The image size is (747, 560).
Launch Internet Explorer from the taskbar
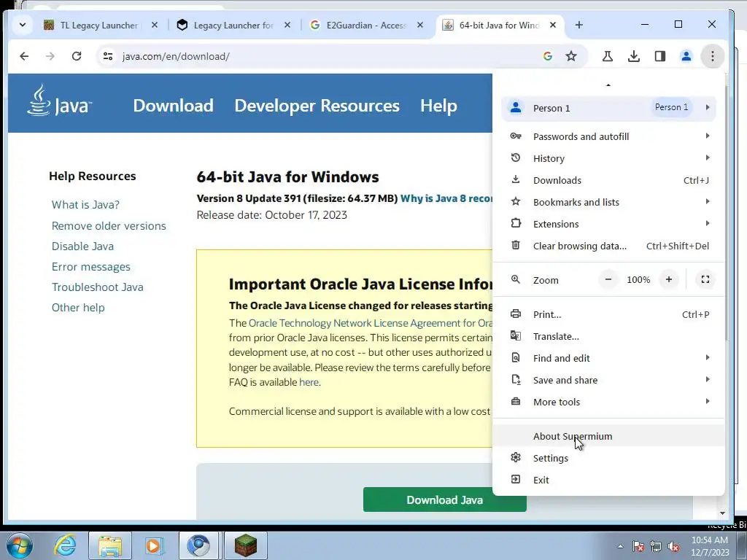pos(65,545)
